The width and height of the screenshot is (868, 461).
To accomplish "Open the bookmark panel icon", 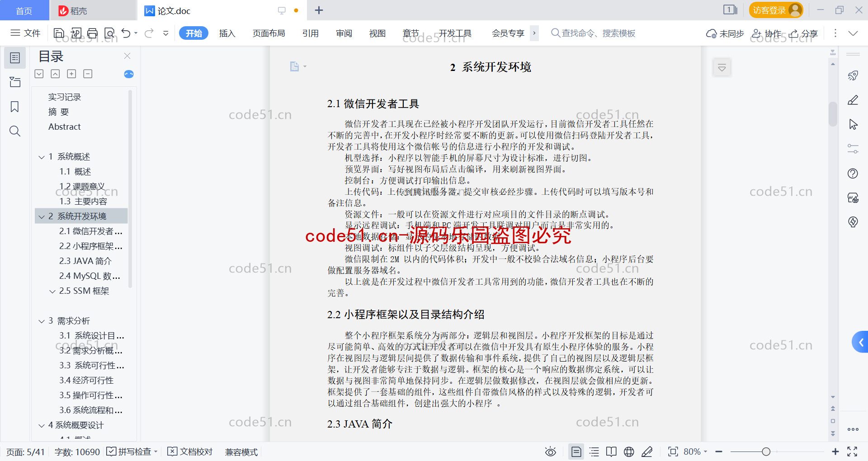I will pyautogui.click(x=15, y=107).
